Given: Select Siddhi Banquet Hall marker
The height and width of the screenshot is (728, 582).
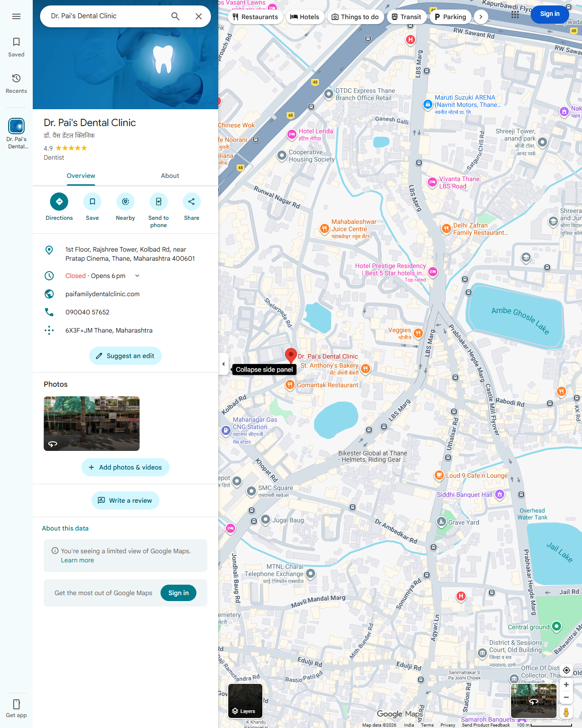Looking at the screenshot, I should (500, 494).
